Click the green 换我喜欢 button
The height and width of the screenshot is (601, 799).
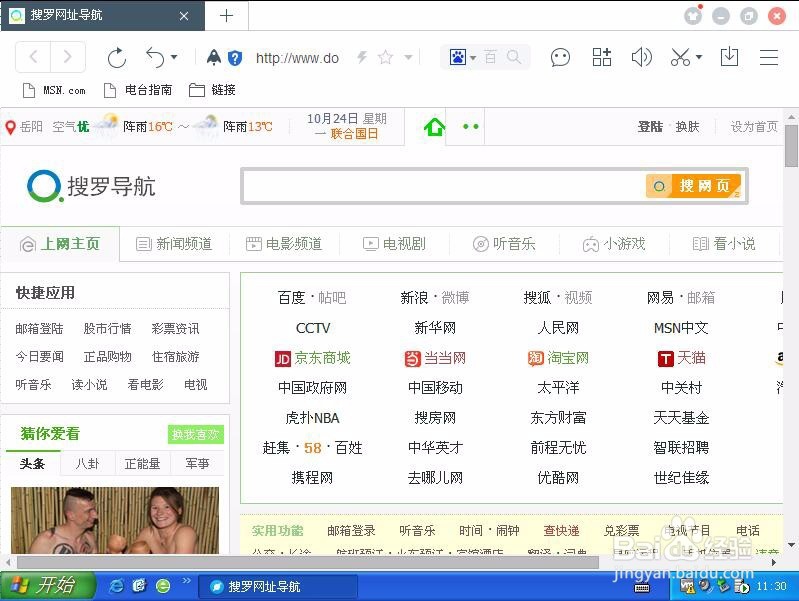196,434
